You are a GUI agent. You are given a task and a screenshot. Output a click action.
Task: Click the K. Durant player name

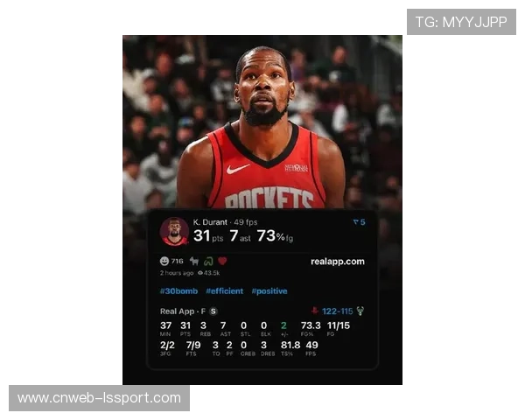(x=210, y=221)
